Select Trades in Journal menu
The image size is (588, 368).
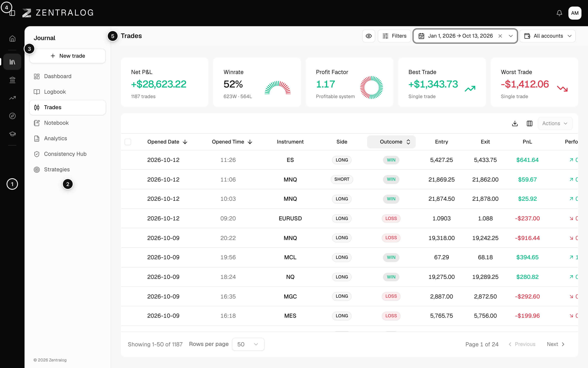[x=67, y=107]
